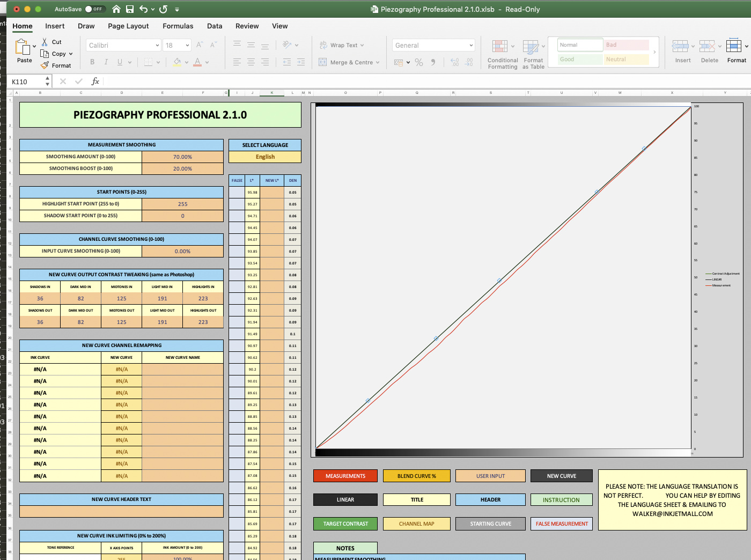This screenshot has width=751, height=560.
Task: Click the Font Colour A swatch
Action: click(x=197, y=62)
